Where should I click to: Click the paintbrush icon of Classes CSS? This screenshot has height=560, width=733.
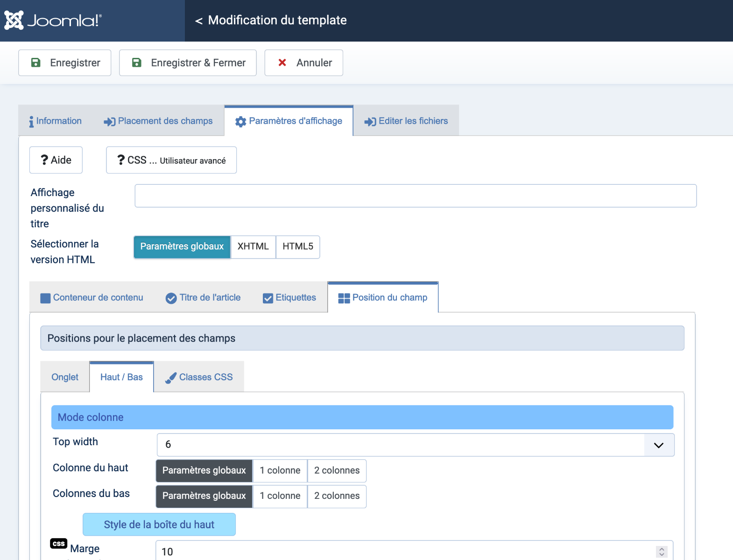[x=171, y=378]
